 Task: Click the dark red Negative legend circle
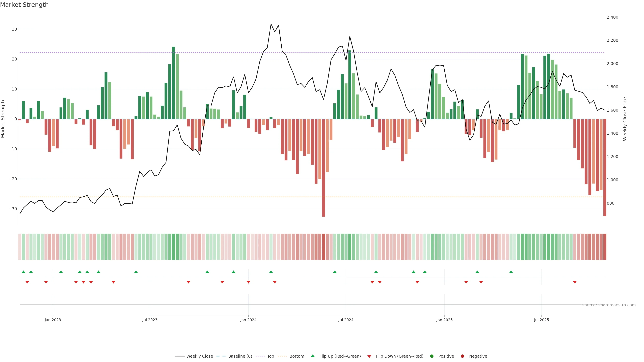(462, 356)
